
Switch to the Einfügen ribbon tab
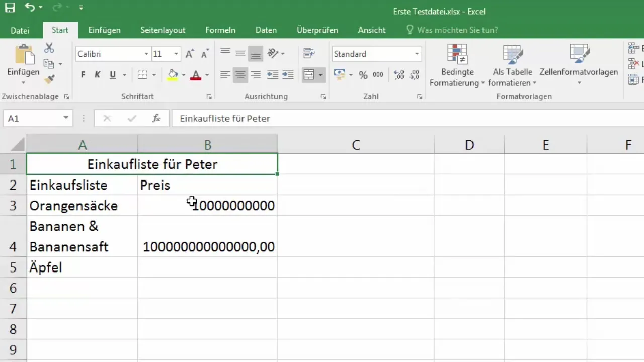tap(104, 30)
